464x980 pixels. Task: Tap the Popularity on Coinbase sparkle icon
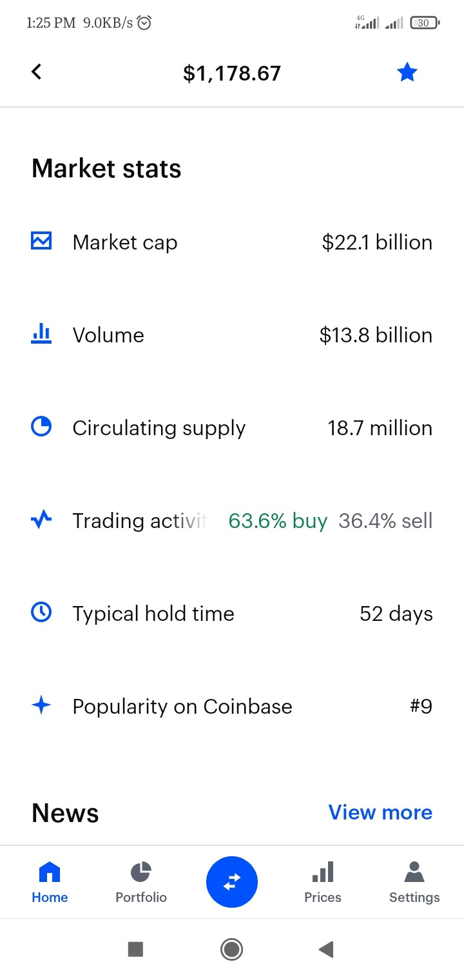click(41, 705)
